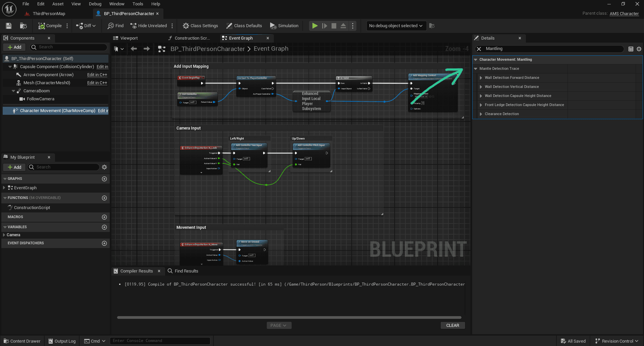Viewport: 644px width, 346px height.
Task: Open Details panel settings gear
Action: pyautogui.click(x=639, y=49)
